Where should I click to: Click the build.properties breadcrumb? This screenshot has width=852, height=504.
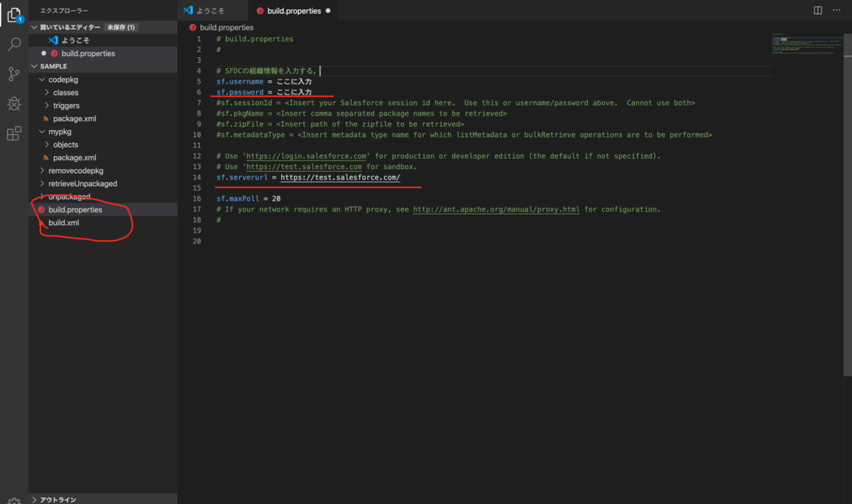pos(226,28)
